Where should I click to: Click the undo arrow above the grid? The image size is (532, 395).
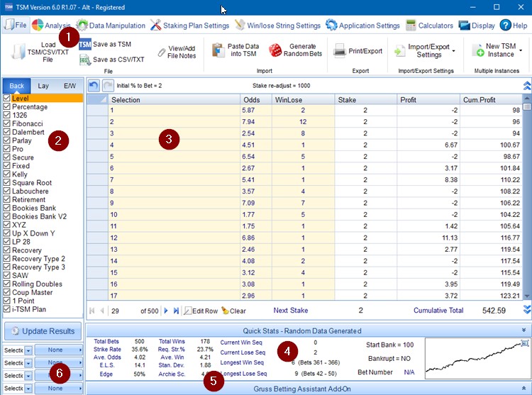click(x=94, y=85)
